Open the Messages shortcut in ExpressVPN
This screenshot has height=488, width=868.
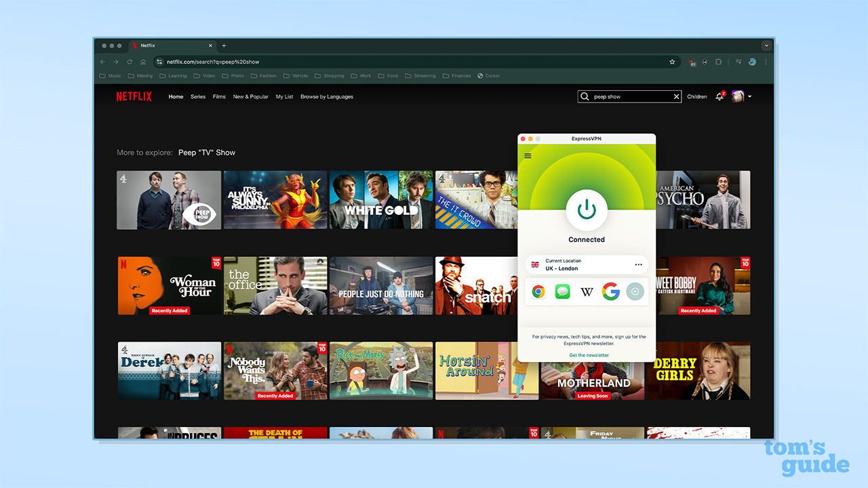(562, 292)
